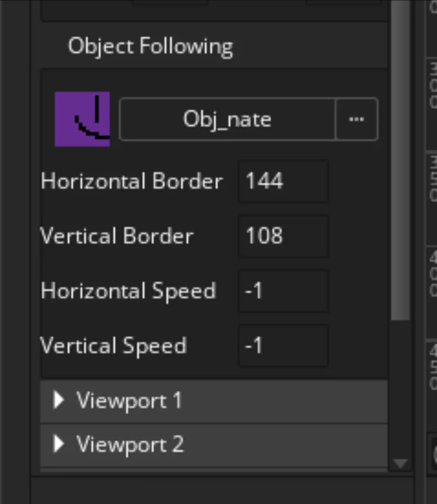Open the Obj_nate object selector
This screenshot has width=437, height=504.
[227, 119]
